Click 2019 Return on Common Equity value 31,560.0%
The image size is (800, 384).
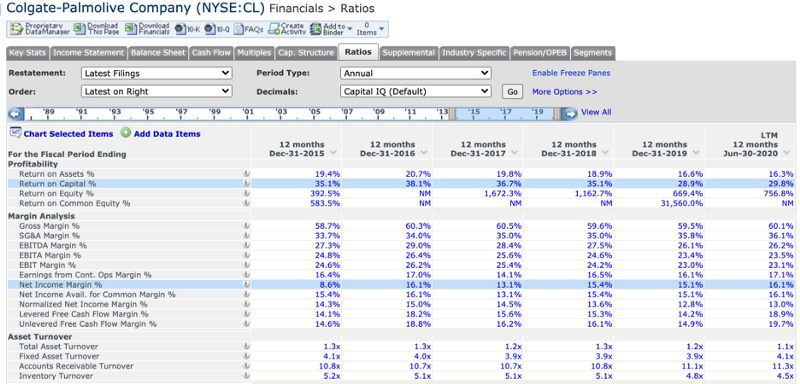[x=681, y=203]
